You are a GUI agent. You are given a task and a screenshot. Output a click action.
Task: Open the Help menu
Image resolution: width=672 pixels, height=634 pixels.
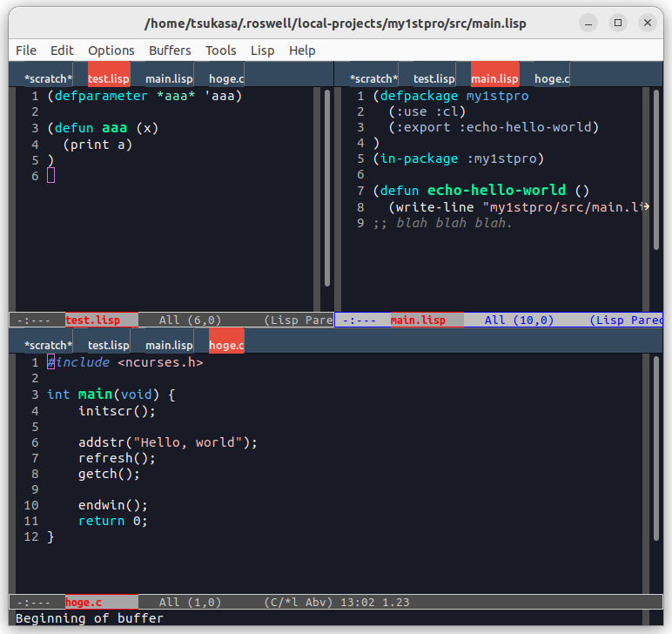(x=302, y=51)
